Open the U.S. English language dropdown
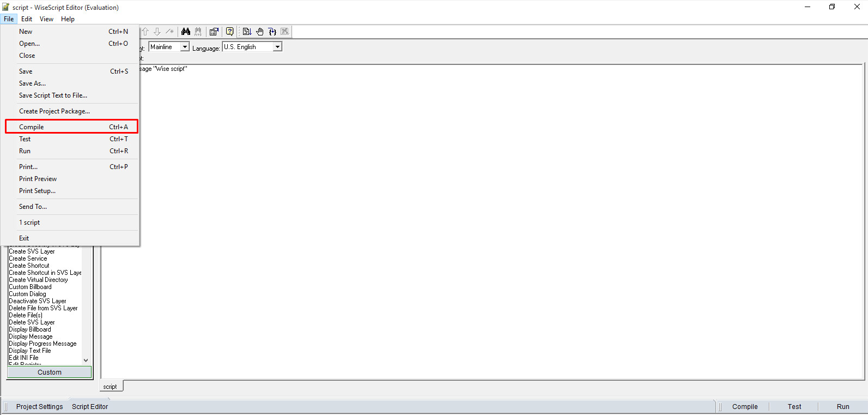This screenshot has width=868, height=415. [x=277, y=47]
